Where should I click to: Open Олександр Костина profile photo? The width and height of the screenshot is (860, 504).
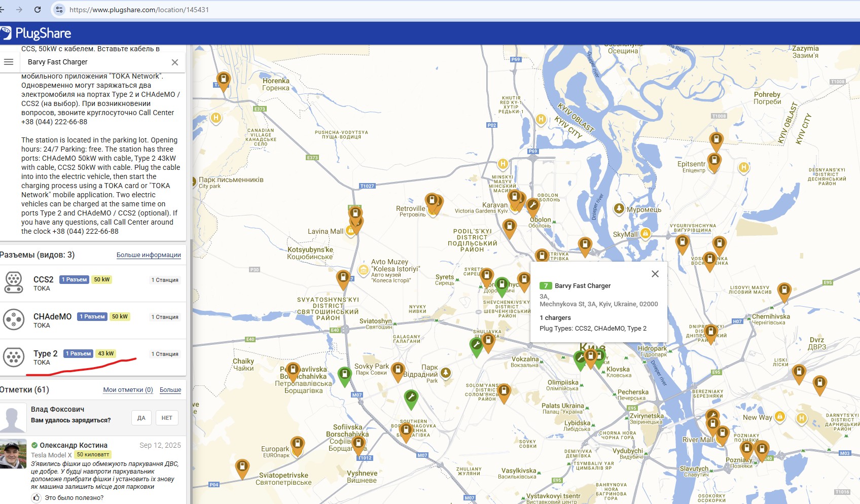[x=13, y=454]
